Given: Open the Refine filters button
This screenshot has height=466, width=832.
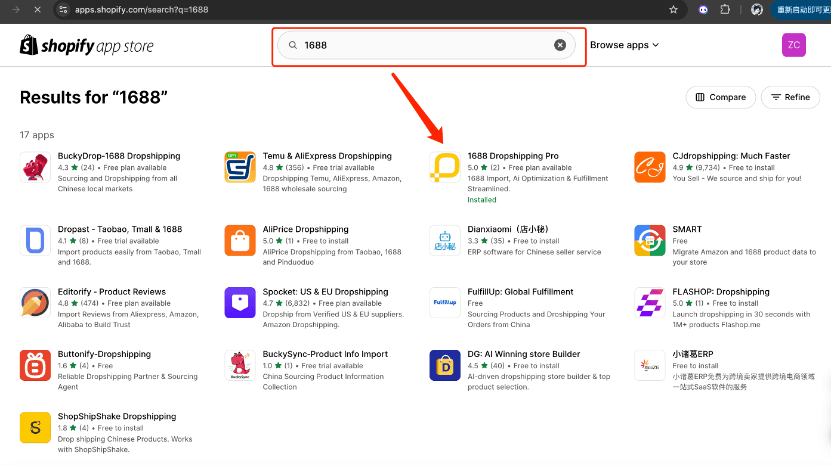Looking at the screenshot, I should pos(790,97).
